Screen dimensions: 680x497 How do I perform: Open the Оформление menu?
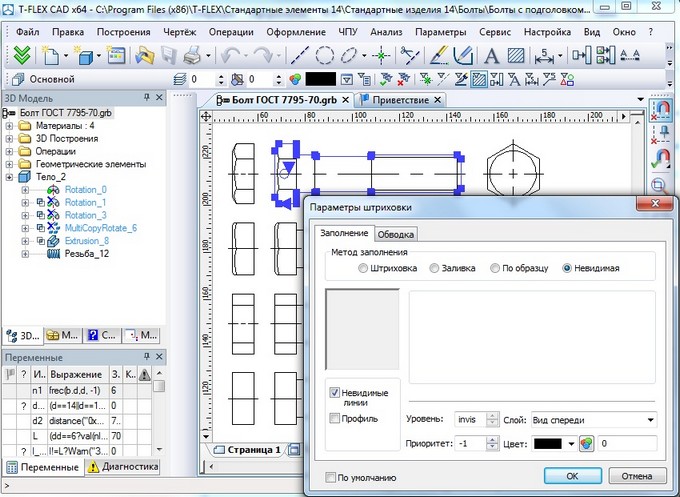click(296, 32)
